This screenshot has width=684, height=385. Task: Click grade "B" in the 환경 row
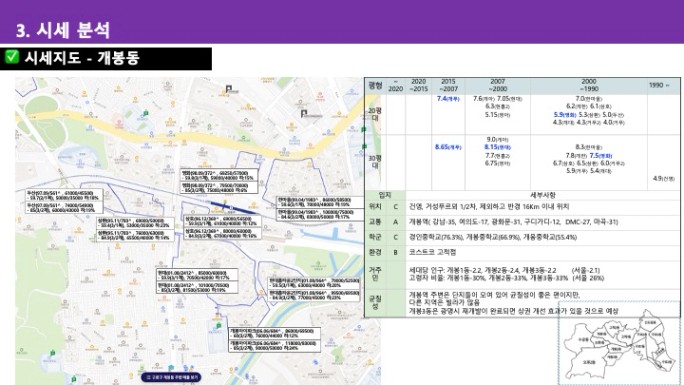click(396, 252)
